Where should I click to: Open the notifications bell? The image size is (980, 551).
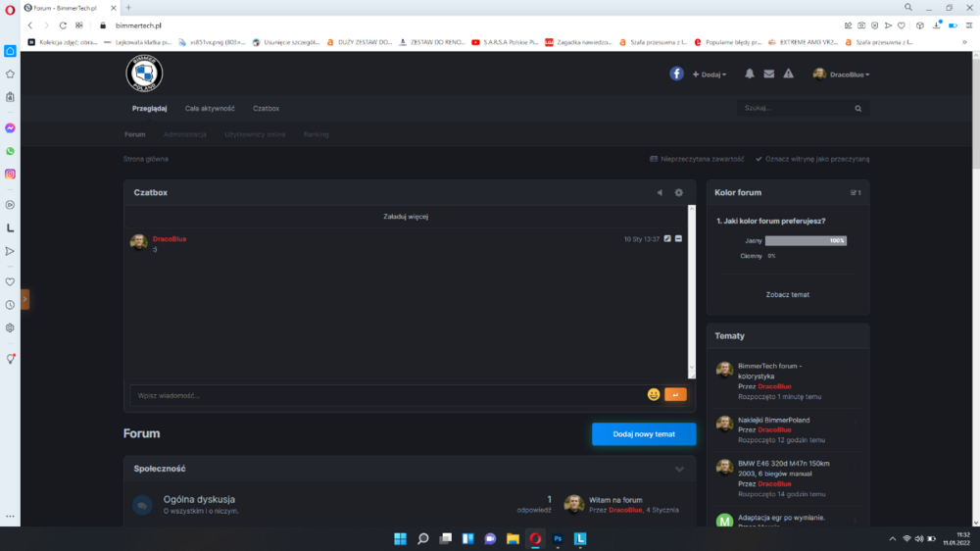(x=750, y=74)
